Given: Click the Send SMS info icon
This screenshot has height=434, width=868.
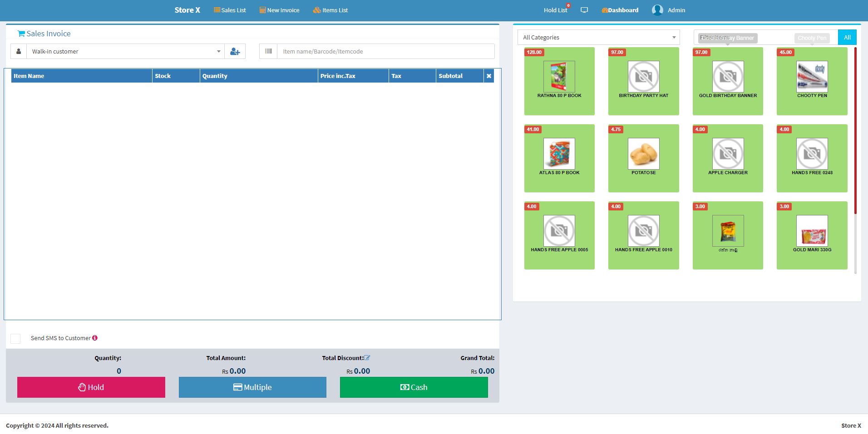Looking at the screenshot, I should pyautogui.click(x=95, y=338).
